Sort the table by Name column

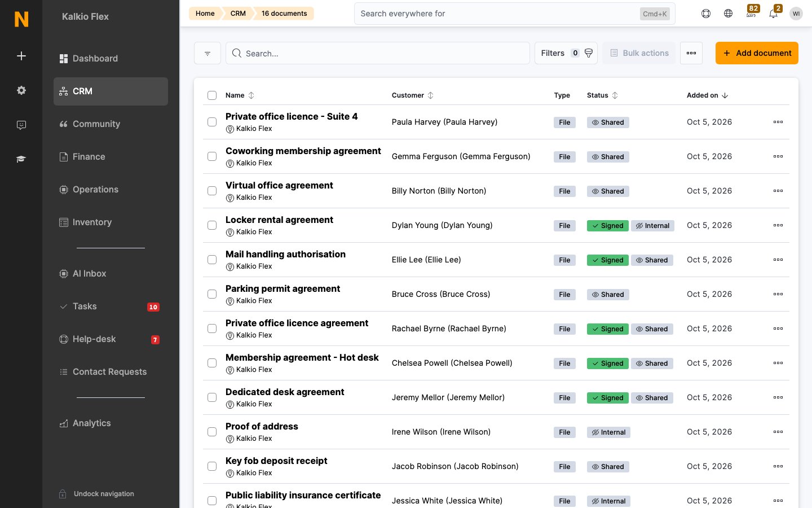(240, 95)
